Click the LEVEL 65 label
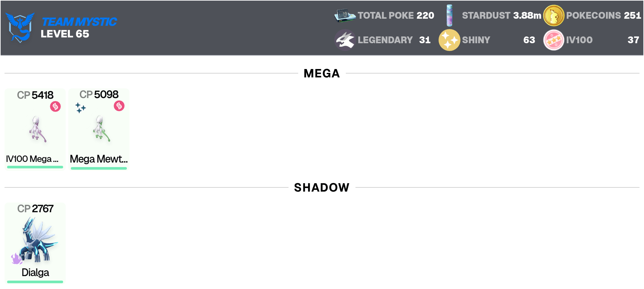This screenshot has height=289, width=644. 65,34
